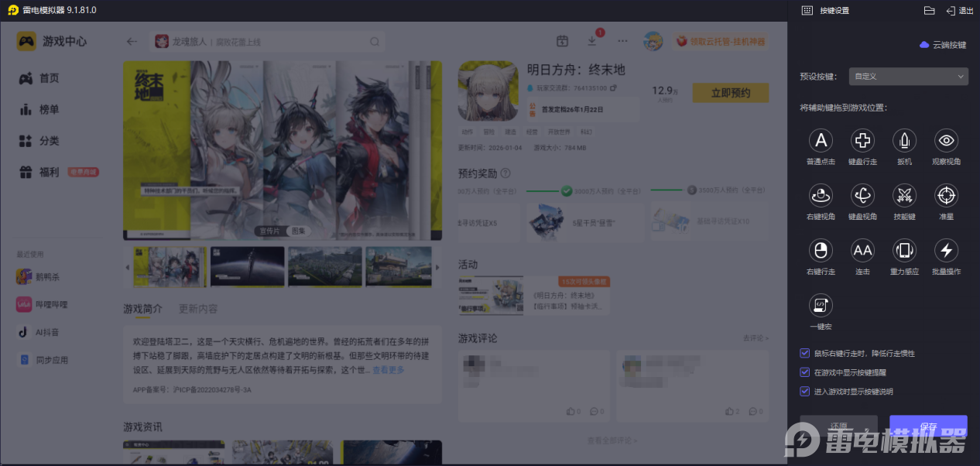The width and height of the screenshot is (980, 466).
Task: Switch gallery to 宣传片 mode
Action: [x=269, y=231]
